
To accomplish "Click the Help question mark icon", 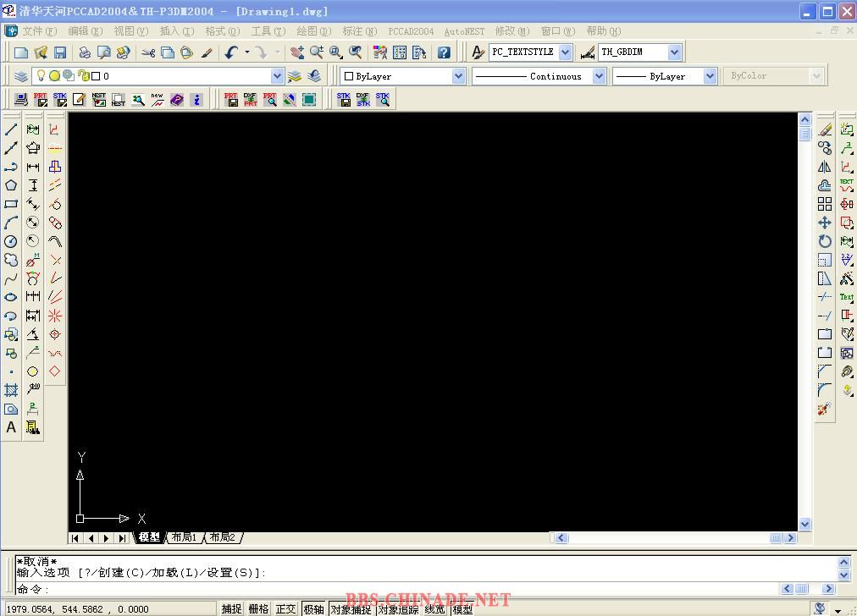I will (x=444, y=52).
